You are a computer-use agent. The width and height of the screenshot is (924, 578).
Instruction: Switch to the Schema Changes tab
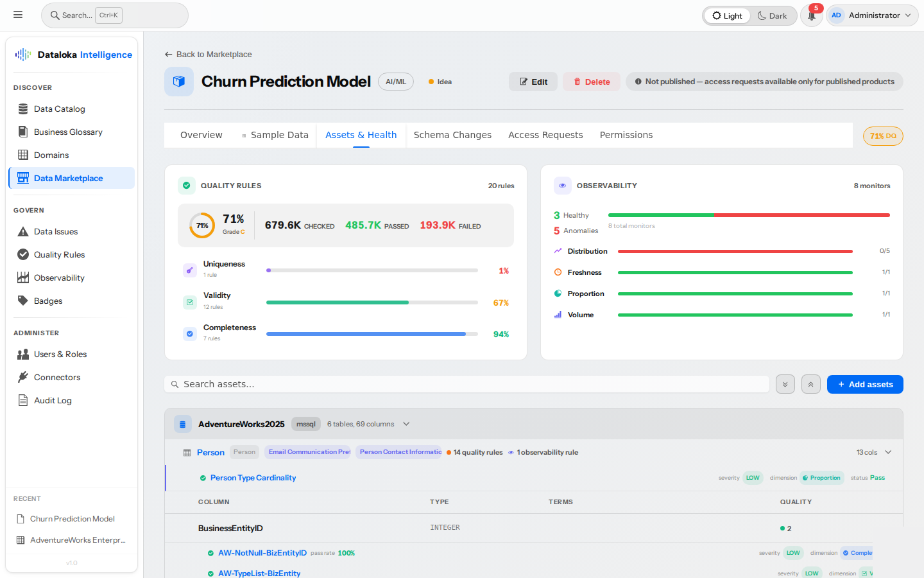point(452,135)
